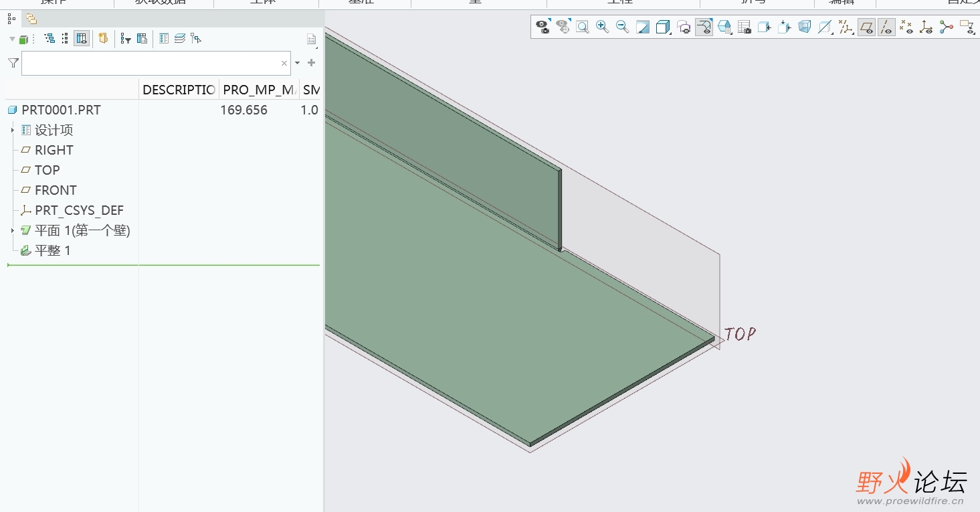The height and width of the screenshot is (512, 980).
Task: Click the new folder star icon
Action: tap(103, 38)
